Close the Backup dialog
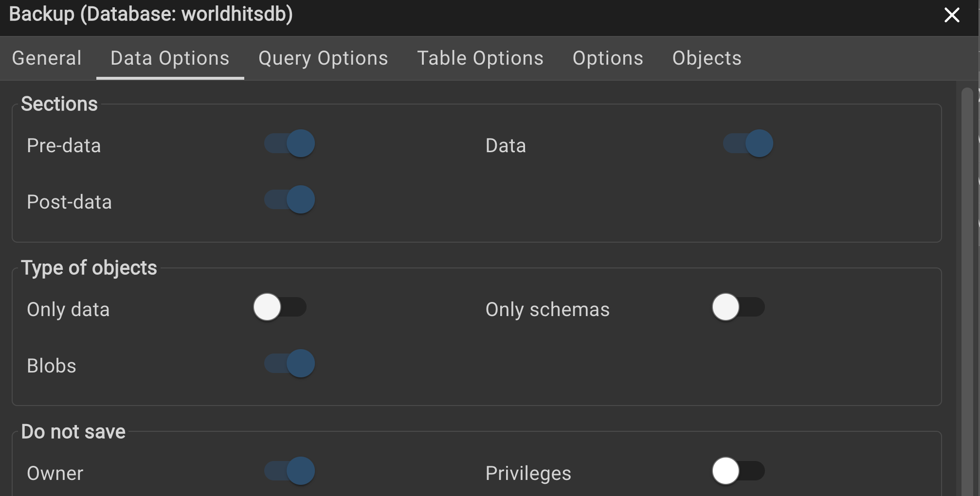980x496 pixels. [952, 15]
